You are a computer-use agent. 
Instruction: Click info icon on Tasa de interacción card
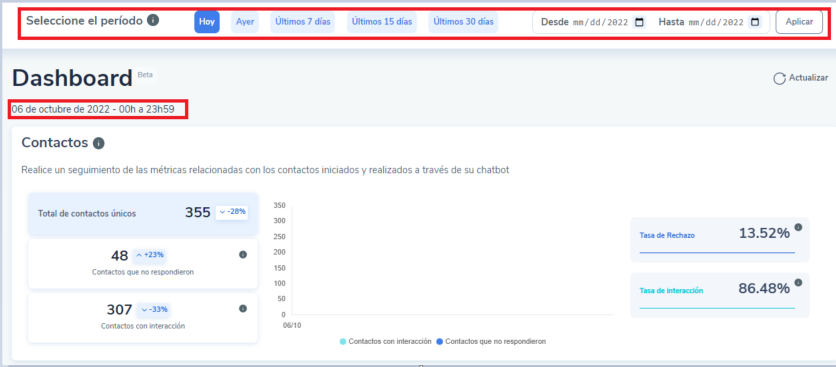[798, 282]
